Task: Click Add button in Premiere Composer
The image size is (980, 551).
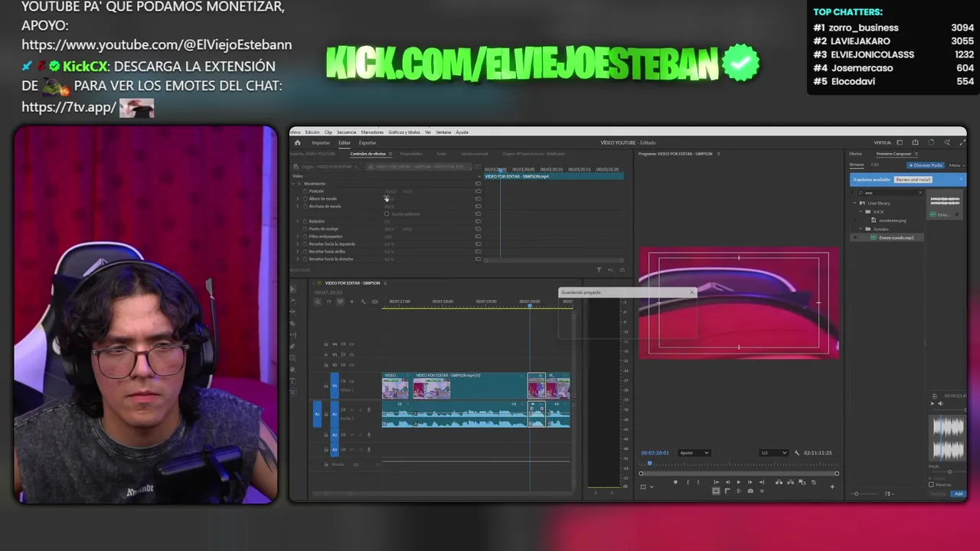Action: [959, 494]
